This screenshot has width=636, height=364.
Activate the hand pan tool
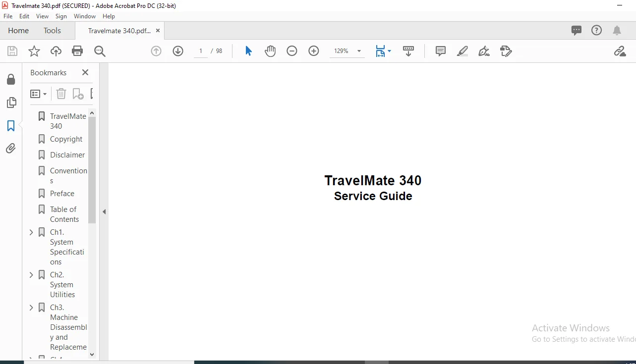click(270, 51)
